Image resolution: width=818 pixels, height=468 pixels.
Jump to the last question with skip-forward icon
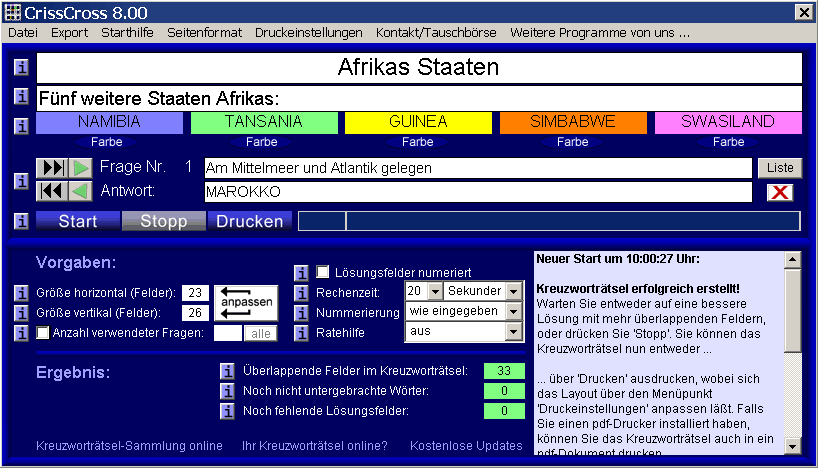click(x=50, y=168)
